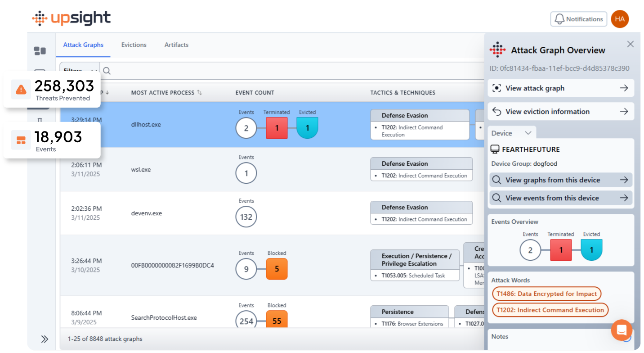
Task: Switch to the Evictions tab
Action: click(x=134, y=45)
